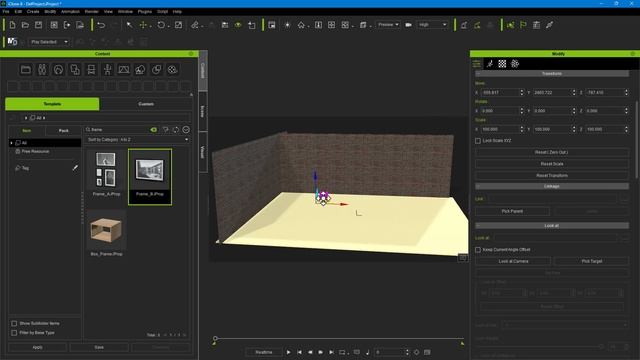Click the Save Project disk icon
This screenshot has height=360, width=640.
pyautogui.click(x=38, y=25)
